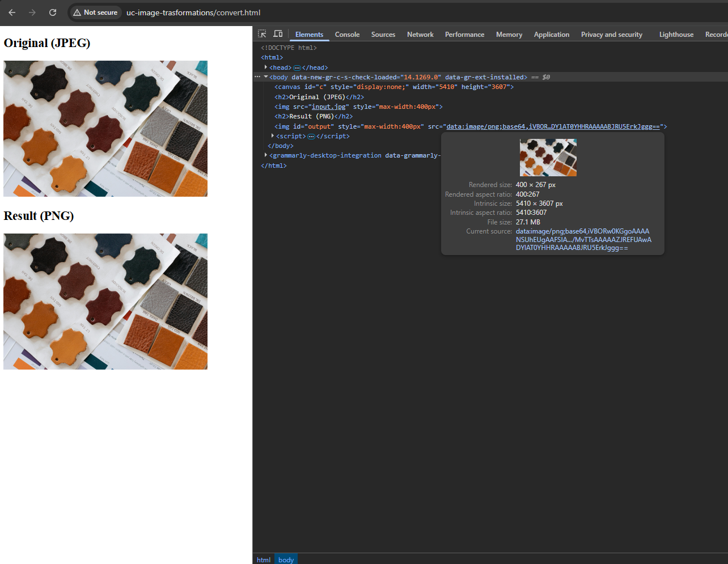
Task: Click the forward navigation arrow
Action: point(32,12)
